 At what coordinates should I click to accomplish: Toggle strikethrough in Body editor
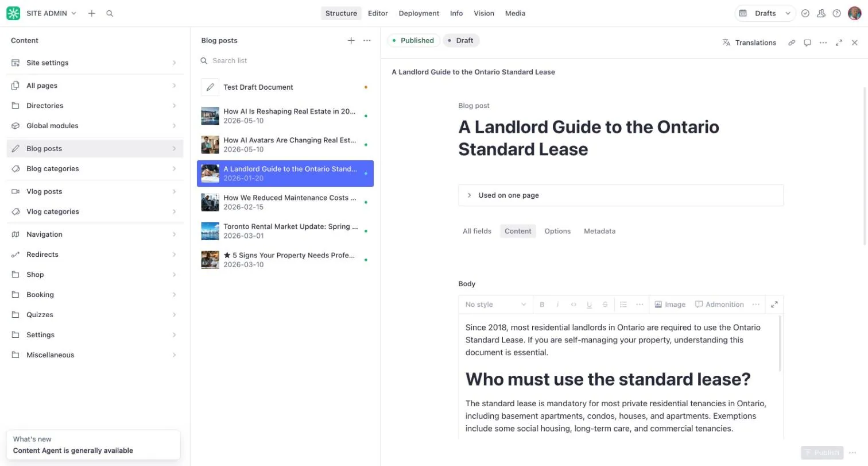click(605, 305)
